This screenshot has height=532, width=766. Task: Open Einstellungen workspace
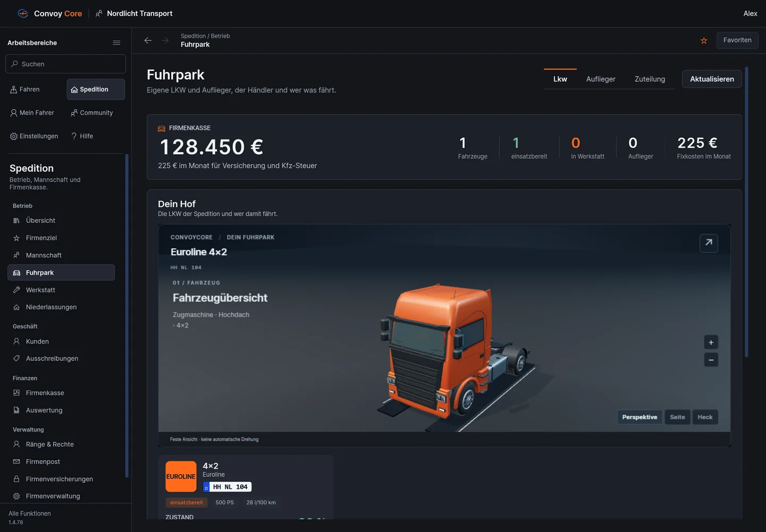coord(36,136)
